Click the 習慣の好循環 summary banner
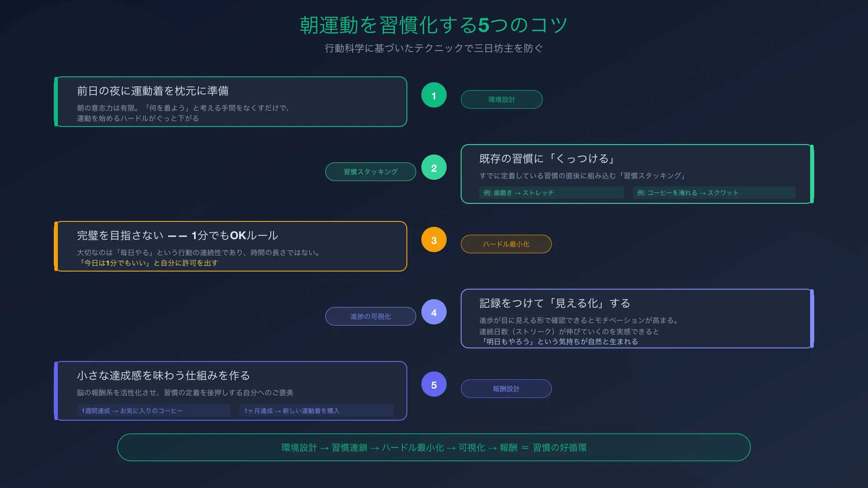868x488 pixels. coord(434,447)
